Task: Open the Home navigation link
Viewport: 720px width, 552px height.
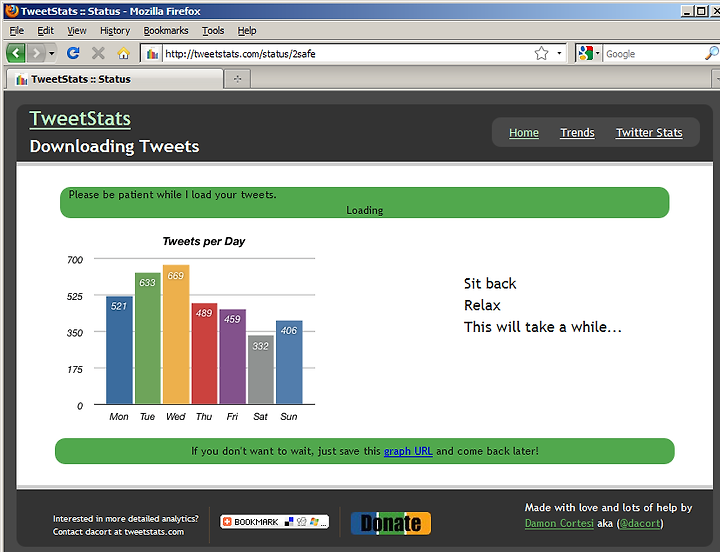Action: pos(523,132)
